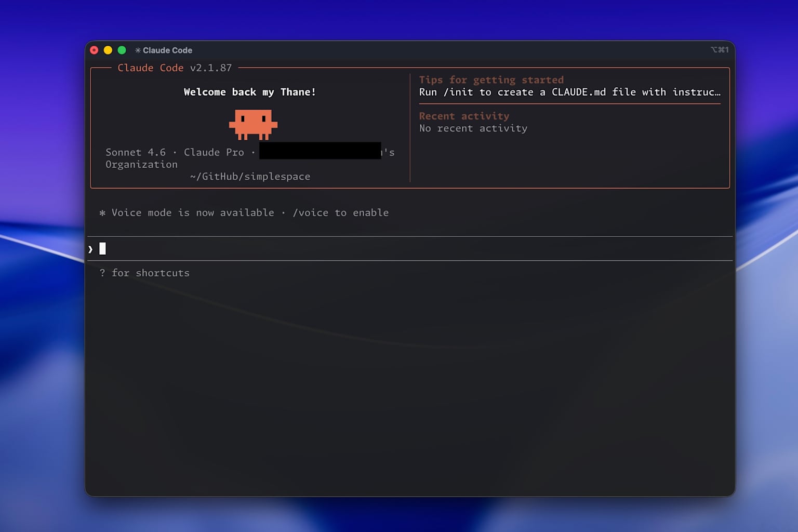
Task: Click the asterisk icon in the title bar
Action: coord(138,50)
